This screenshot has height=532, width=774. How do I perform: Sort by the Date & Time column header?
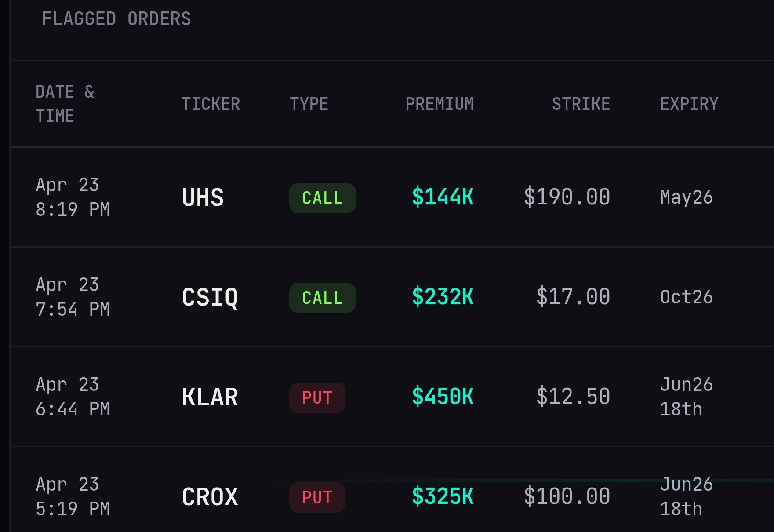tap(65, 104)
